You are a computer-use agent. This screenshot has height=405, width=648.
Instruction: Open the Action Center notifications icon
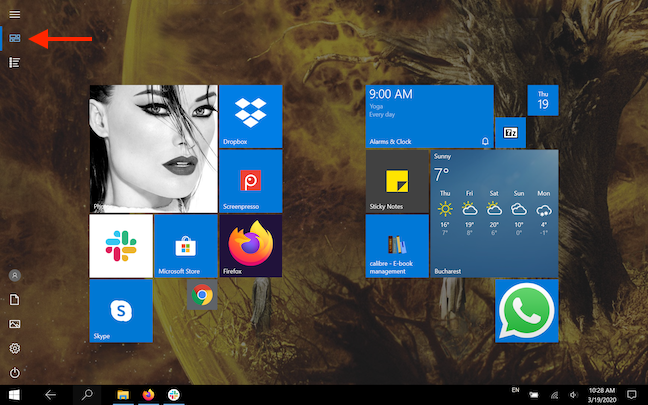point(631,395)
